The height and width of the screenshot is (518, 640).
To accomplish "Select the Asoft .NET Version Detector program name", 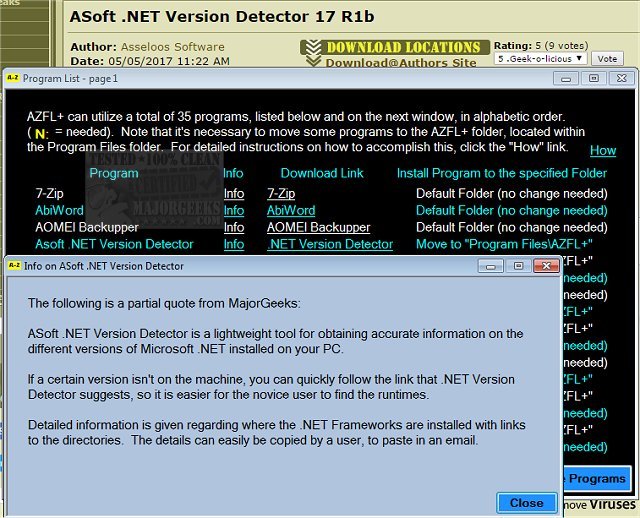I will tap(114, 244).
